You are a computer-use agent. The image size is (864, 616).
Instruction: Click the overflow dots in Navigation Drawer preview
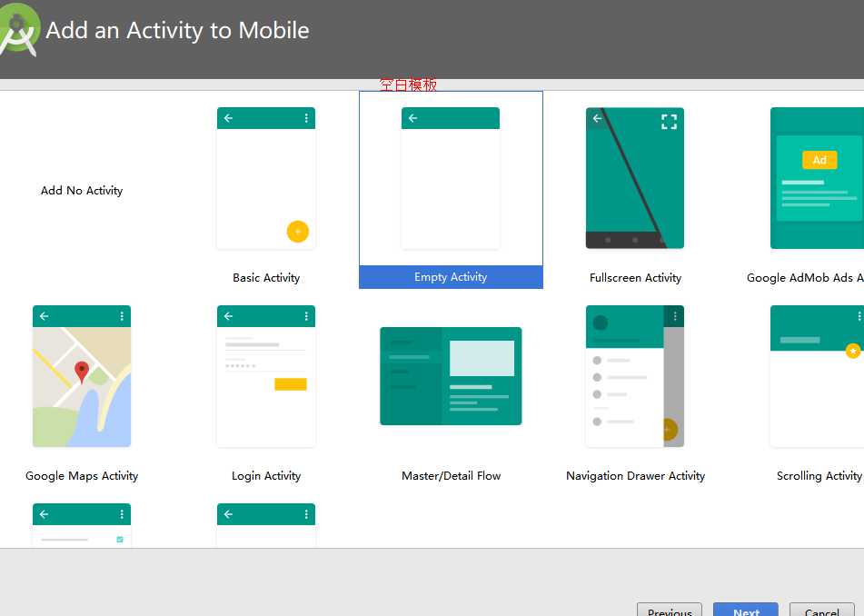pos(675,315)
